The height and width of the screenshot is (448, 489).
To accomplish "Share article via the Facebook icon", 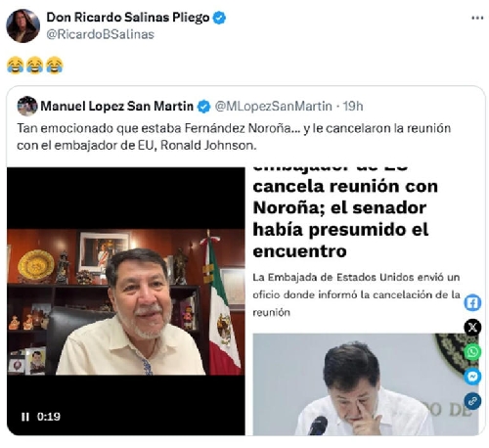I will click(472, 303).
